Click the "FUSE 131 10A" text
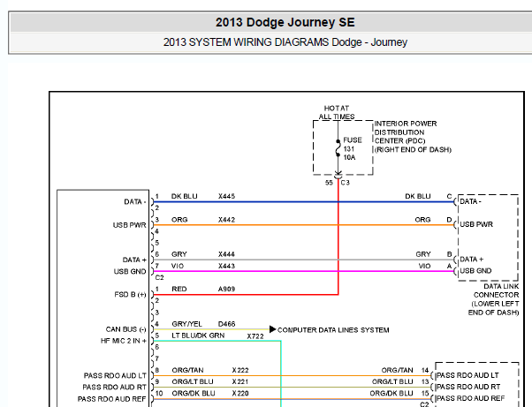Viewport: 532px width, 407px height. point(353,149)
